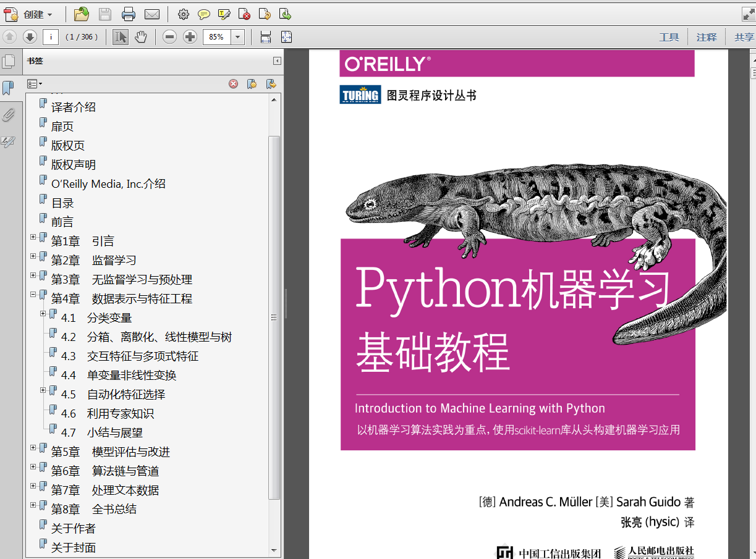Select bookmark 4.7 小结与展望
This screenshot has height=559, width=756.
click(x=102, y=433)
